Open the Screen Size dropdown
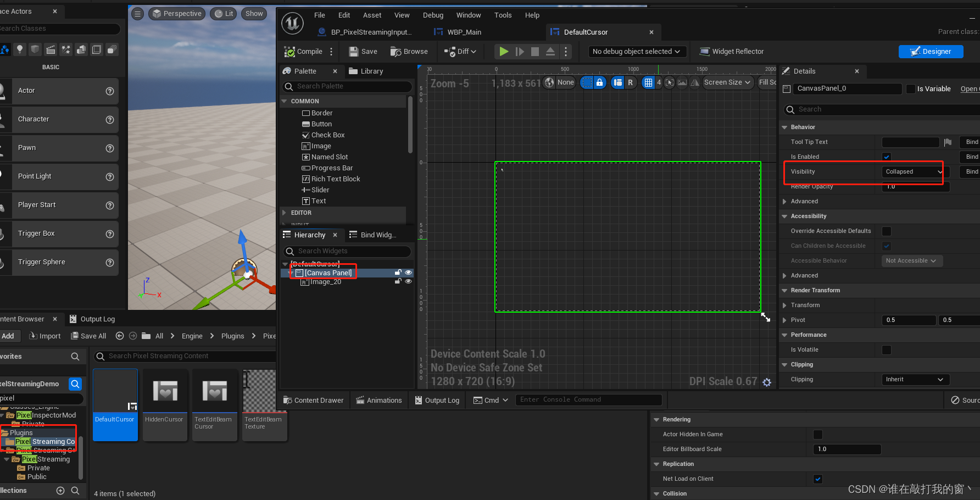980x500 pixels. point(727,82)
